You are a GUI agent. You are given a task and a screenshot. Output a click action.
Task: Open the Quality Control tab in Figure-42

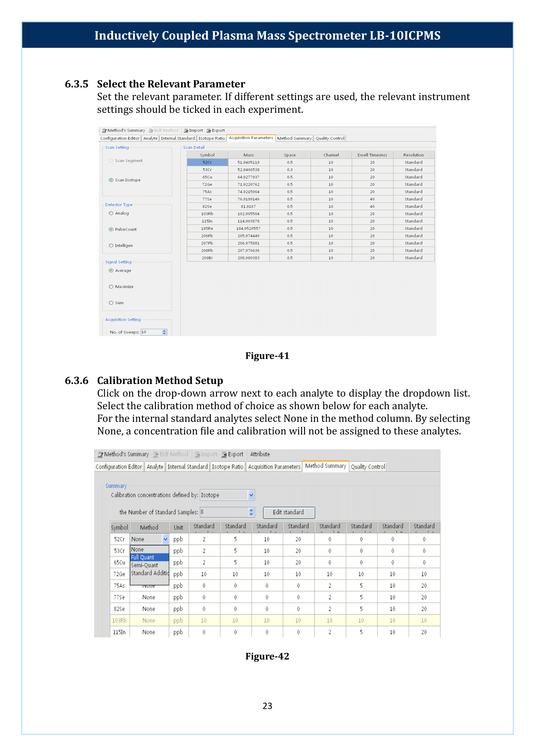pyautogui.click(x=368, y=467)
